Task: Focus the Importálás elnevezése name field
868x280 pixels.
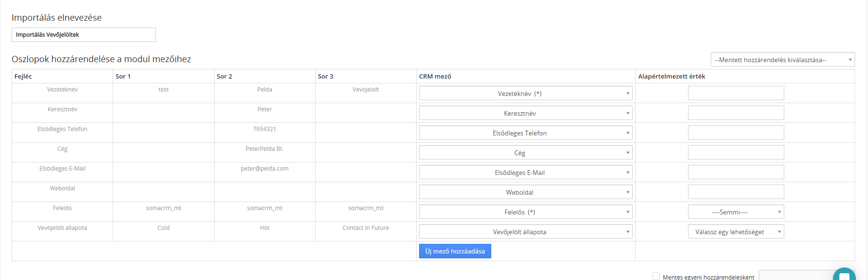Action: tap(84, 35)
